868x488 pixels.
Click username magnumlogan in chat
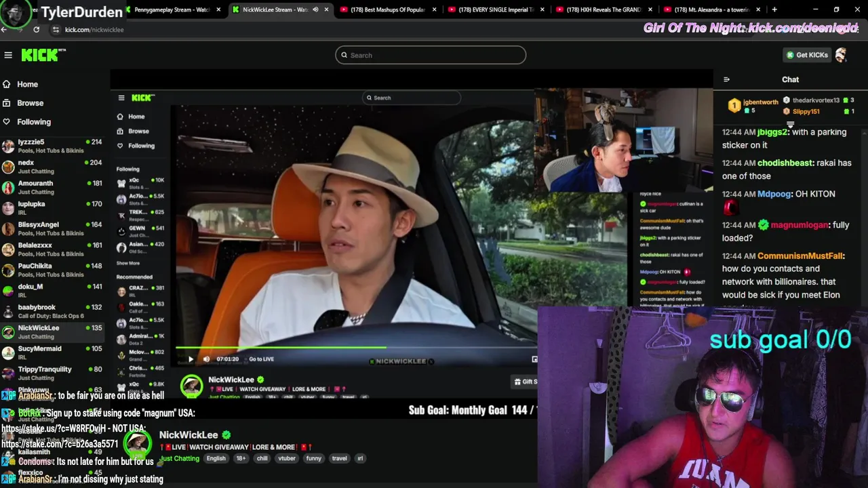[800, 225]
